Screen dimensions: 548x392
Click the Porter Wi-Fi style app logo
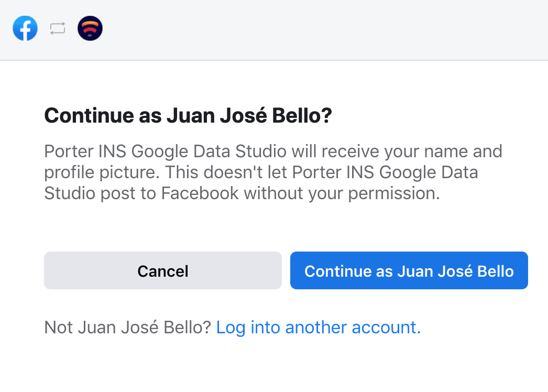coord(90,28)
